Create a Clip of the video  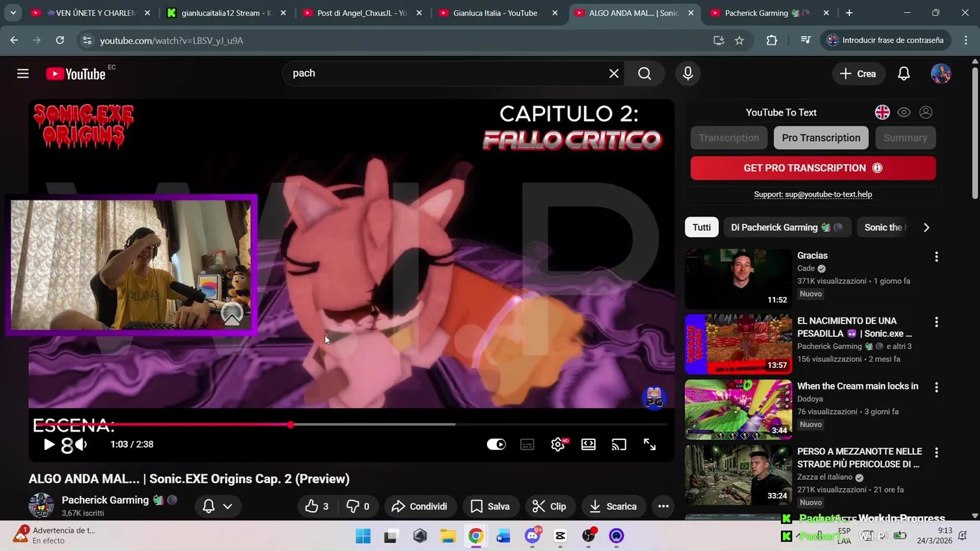point(549,507)
